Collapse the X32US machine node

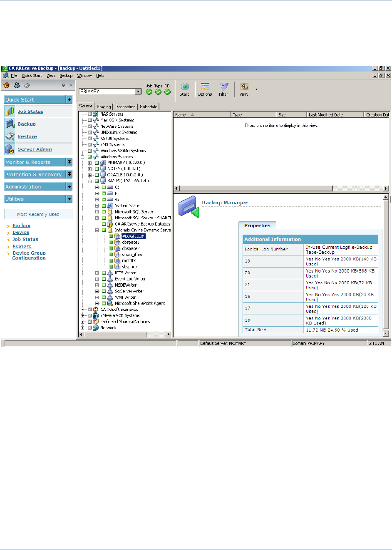[89, 181]
